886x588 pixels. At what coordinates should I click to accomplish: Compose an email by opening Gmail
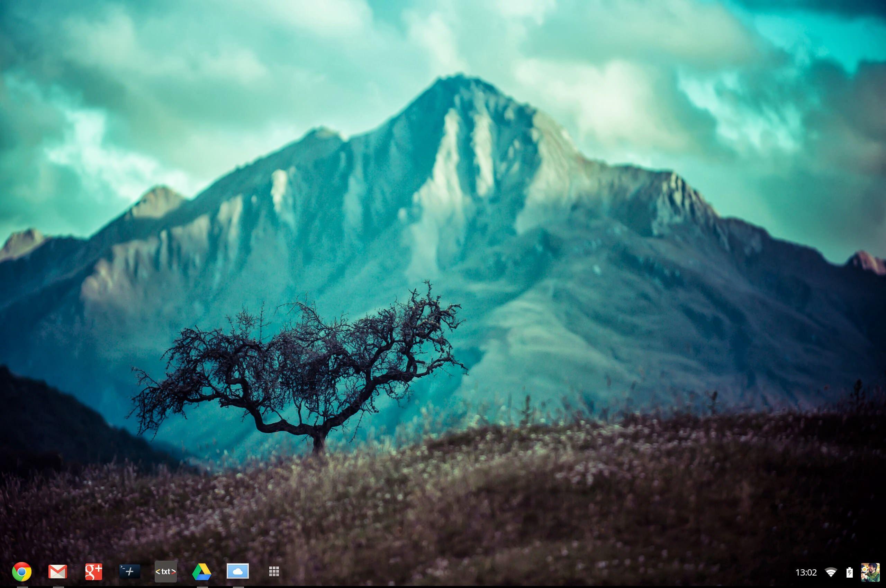(x=58, y=572)
